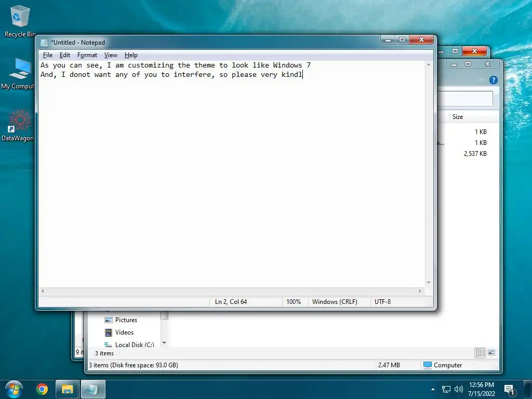Switch Explorer to details view icon

point(480,353)
